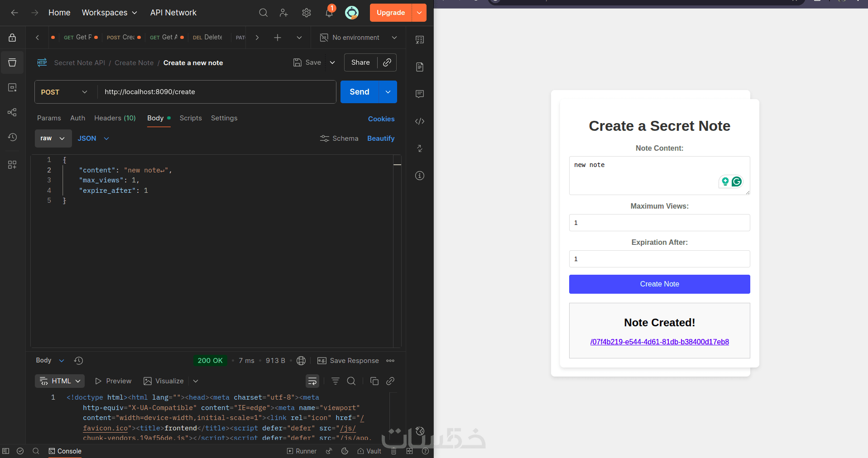Open the Collections sidebar panel
This screenshot has height=458, width=868.
click(12, 62)
